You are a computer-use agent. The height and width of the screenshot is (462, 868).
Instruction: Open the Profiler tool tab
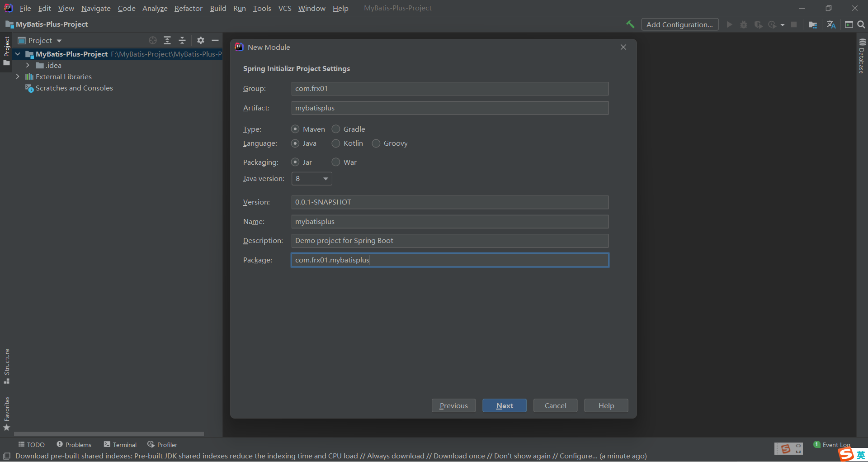(x=162, y=444)
